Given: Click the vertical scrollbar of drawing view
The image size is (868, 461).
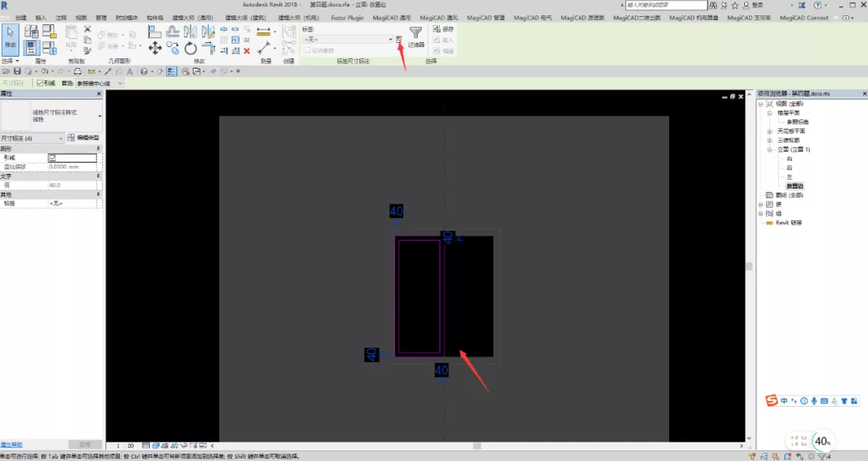Looking at the screenshot, I should (749, 266).
